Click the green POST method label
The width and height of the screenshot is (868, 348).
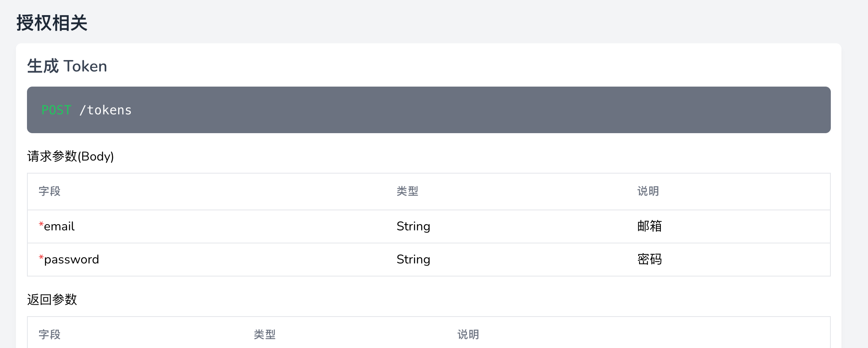click(56, 110)
